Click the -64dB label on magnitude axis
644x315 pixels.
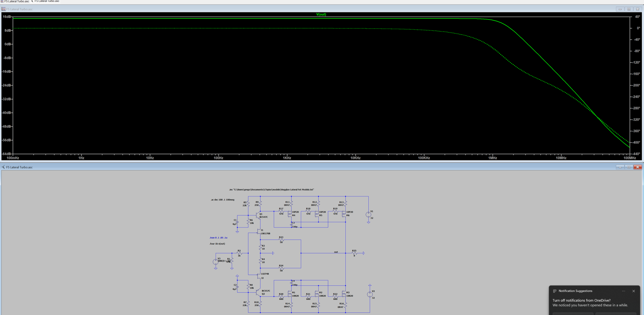point(6,154)
